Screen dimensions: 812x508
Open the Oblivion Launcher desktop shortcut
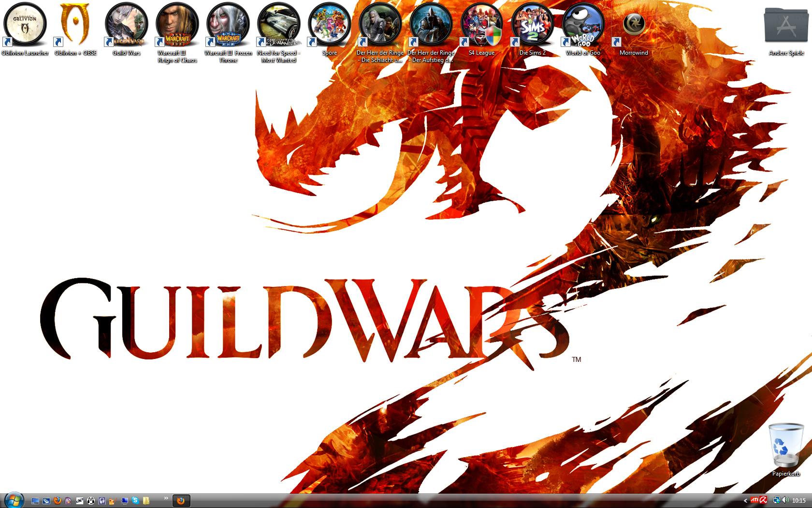pos(25,24)
